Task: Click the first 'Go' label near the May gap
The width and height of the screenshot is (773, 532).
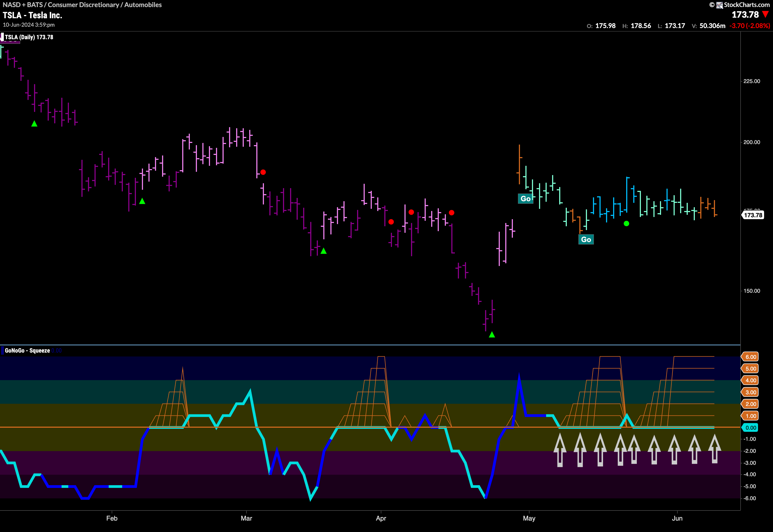Action: tap(526, 199)
